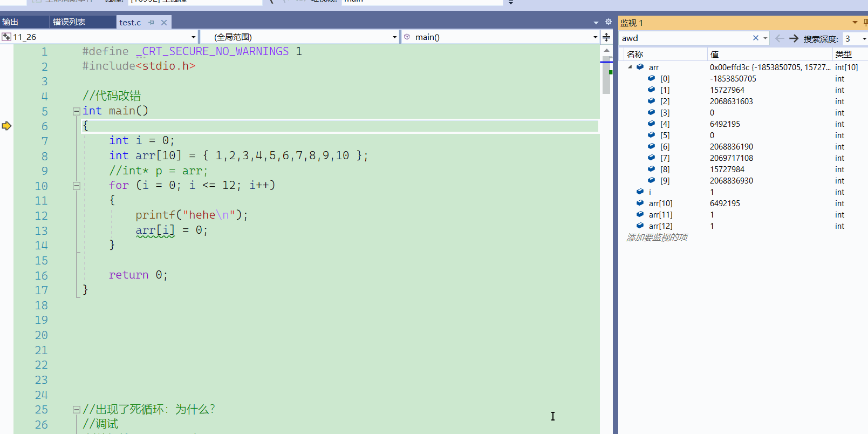Click the next search result arrow
The height and width of the screenshot is (434, 868).
794,38
